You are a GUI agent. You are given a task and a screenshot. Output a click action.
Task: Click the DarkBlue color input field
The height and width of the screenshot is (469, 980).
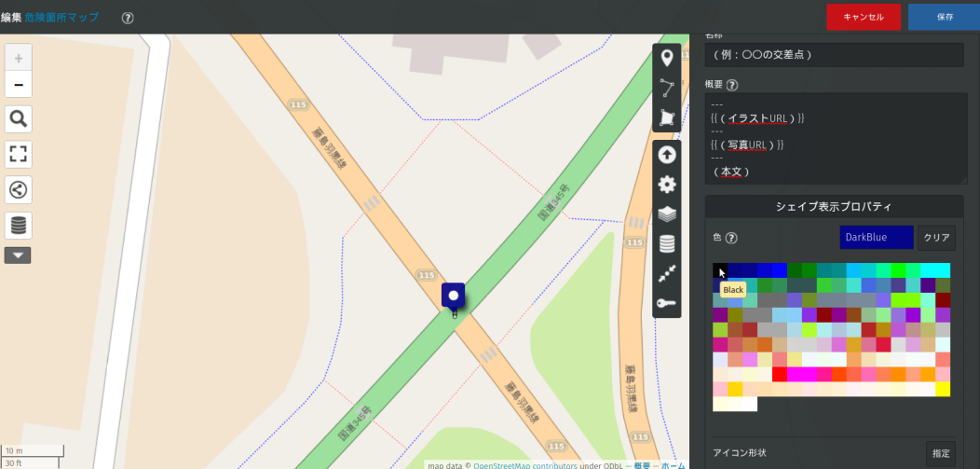(x=876, y=238)
